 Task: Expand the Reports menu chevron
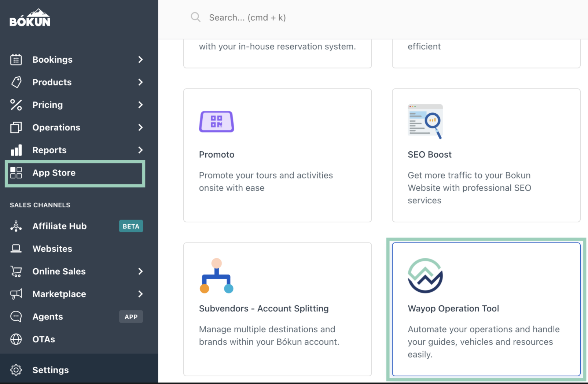[140, 150]
